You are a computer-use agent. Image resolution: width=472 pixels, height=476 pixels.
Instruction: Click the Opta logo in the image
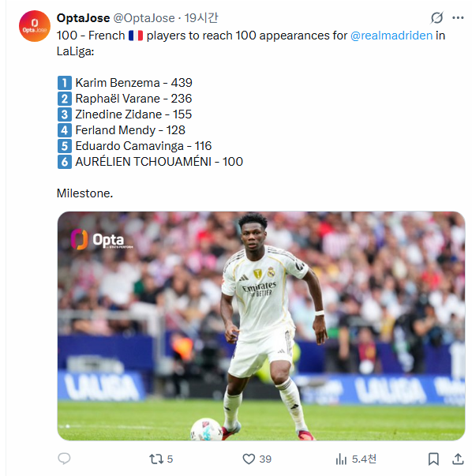[101, 239]
